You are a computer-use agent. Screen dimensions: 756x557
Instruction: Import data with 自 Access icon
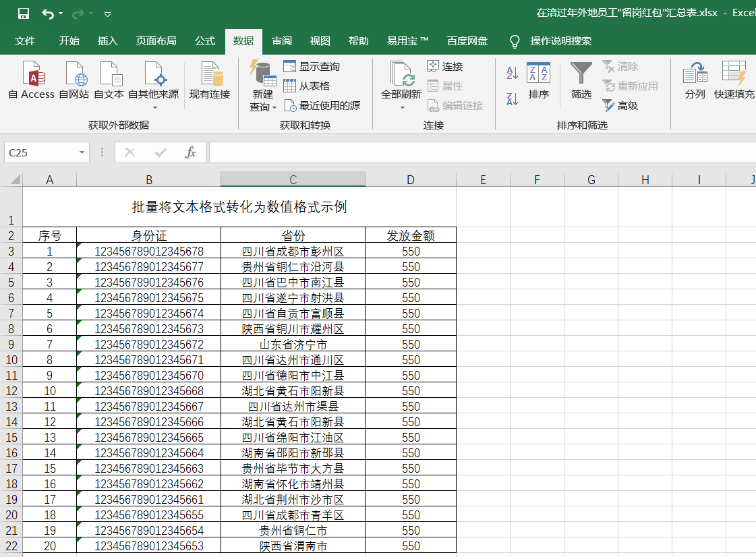pyautogui.click(x=31, y=80)
